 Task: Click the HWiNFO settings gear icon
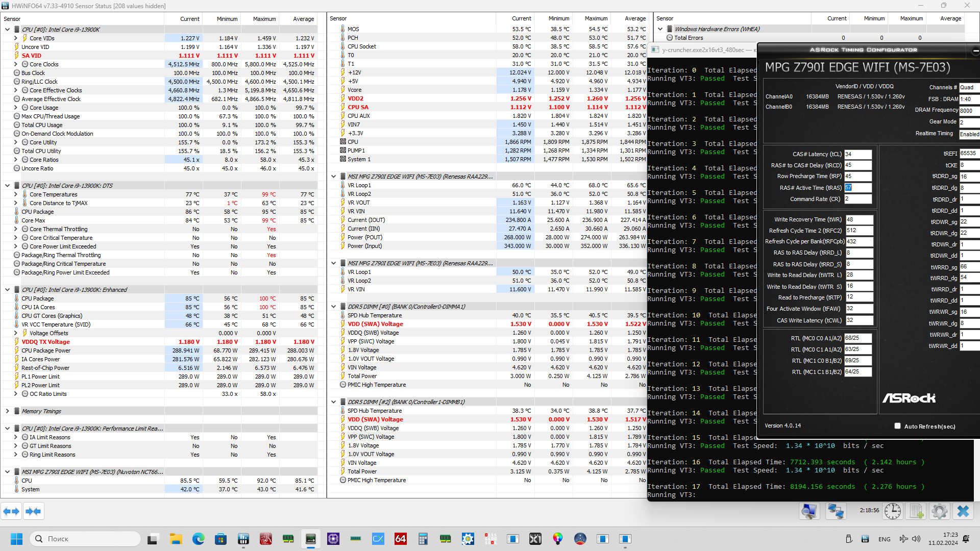tap(939, 511)
